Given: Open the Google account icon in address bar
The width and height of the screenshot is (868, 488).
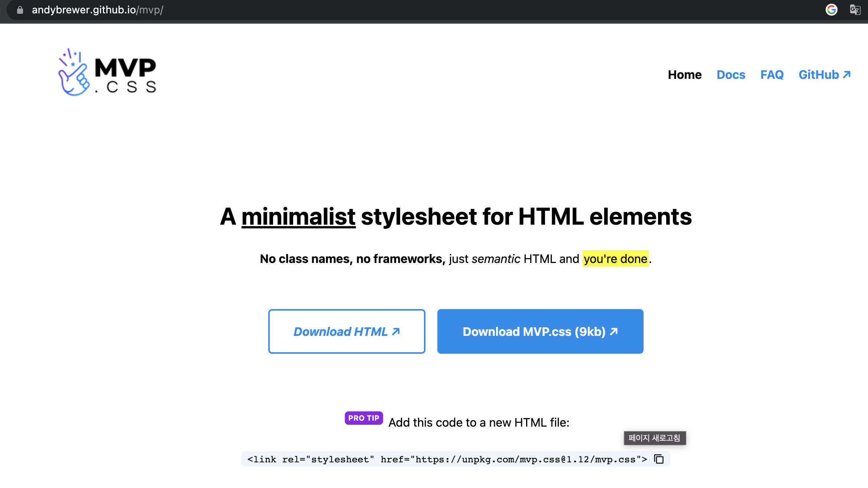Looking at the screenshot, I should [831, 10].
